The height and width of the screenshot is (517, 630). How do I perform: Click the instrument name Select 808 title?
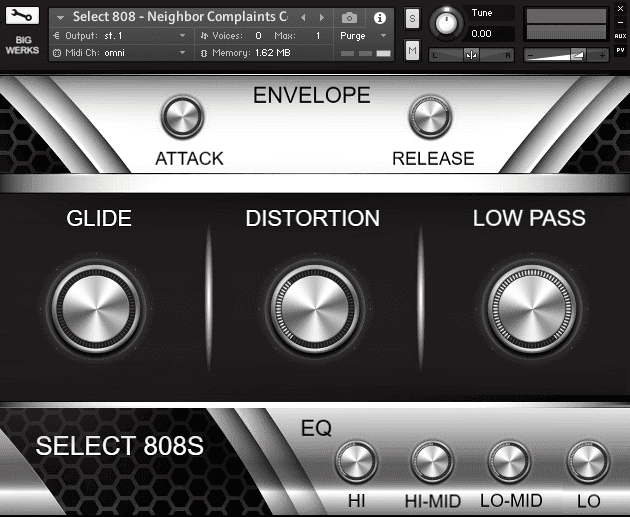(x=180, y=17)
